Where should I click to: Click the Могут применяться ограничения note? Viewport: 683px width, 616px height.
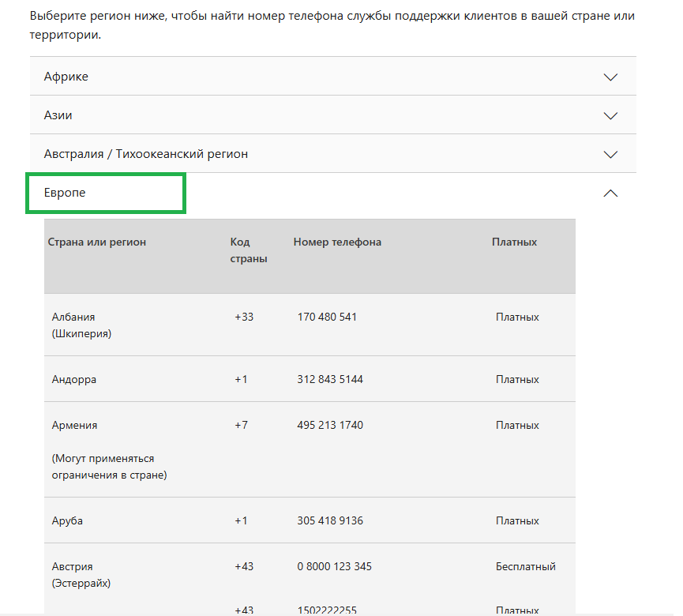109,467
